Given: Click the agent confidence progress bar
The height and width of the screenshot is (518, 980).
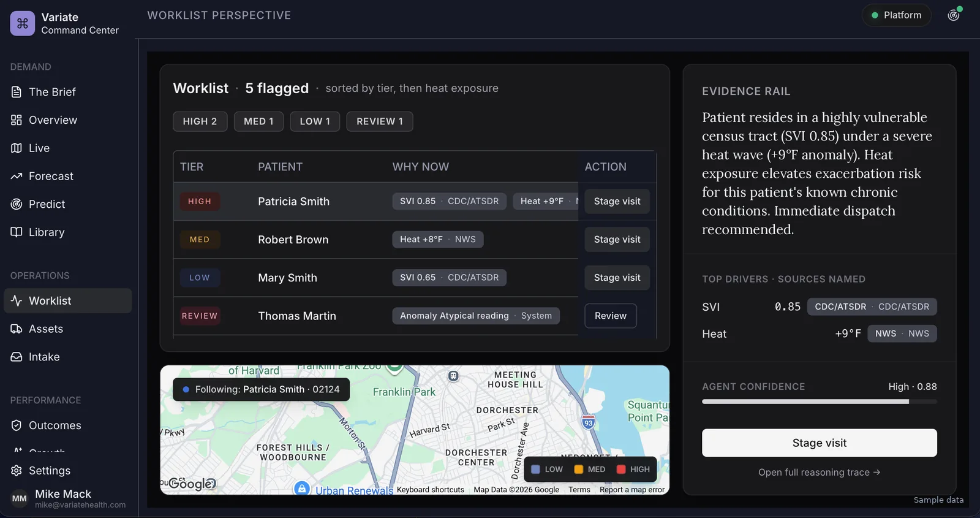Looking at the screenshot, I should (x=820, y=402).
